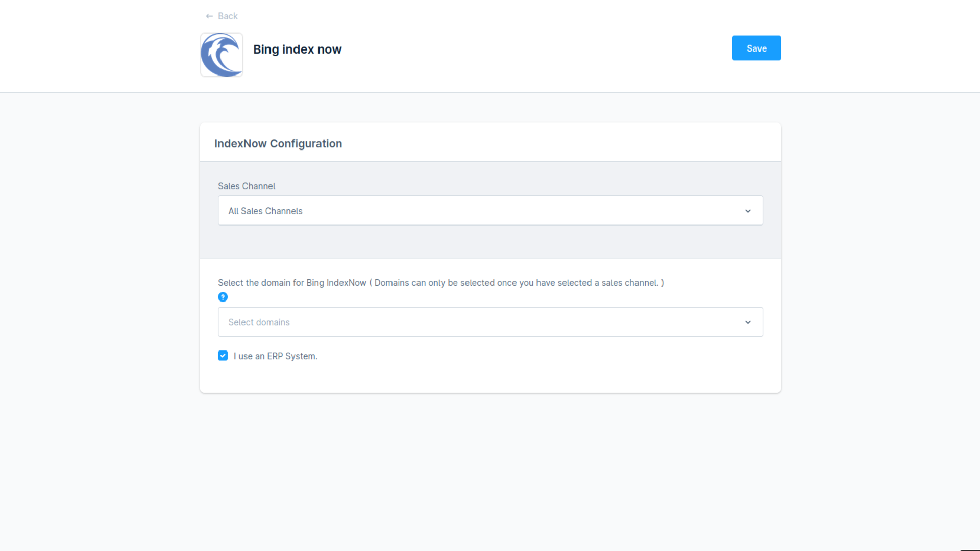
Task: Click the blue wave plugin logo
Action: coord(222,55)
